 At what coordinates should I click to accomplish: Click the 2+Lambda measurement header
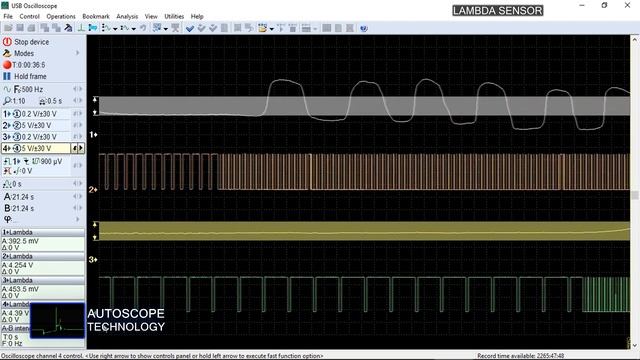[42, 256]
